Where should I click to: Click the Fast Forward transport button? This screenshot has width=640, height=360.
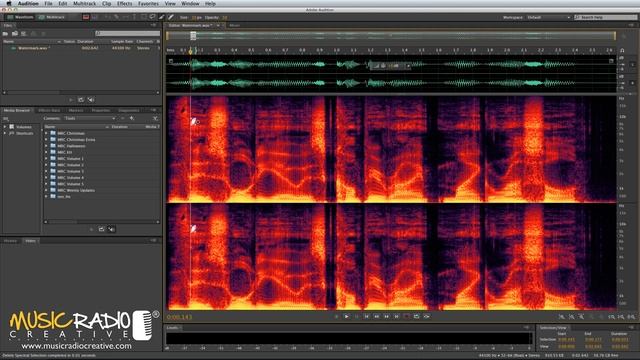387,316
